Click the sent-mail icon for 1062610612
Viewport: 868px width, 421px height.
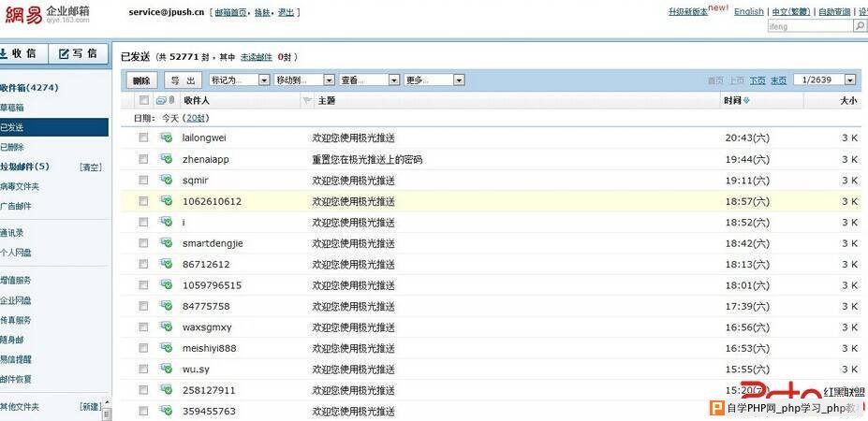point(166,201)
